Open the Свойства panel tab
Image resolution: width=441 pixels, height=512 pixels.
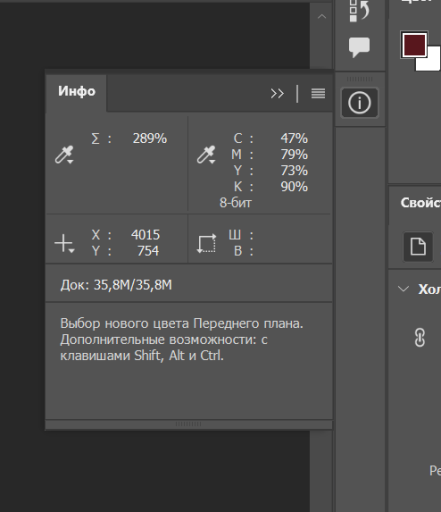[x=421, y=203]
